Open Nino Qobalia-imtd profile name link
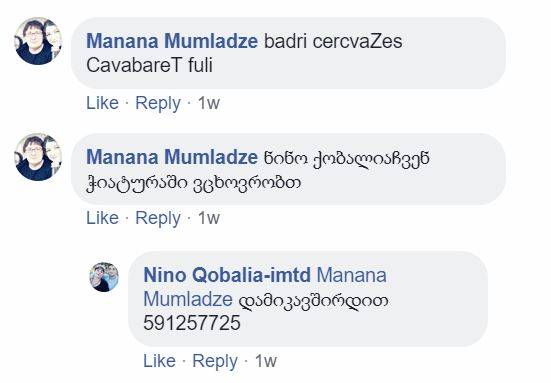The image size is (551, 383). (227, 275)
